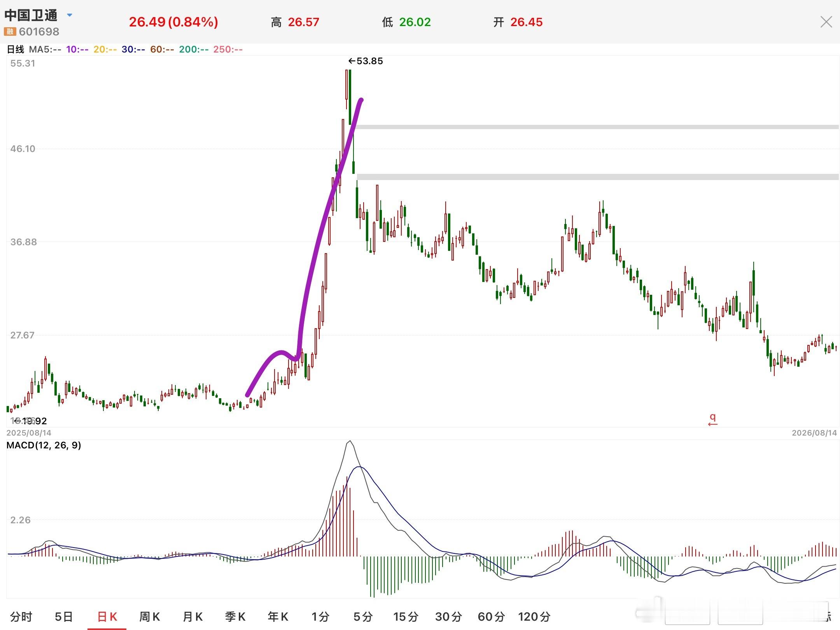The width and height of the screenshot is (840, 630).
Task: Choose the 30分 interval tab
Action: tap(448, 616)
